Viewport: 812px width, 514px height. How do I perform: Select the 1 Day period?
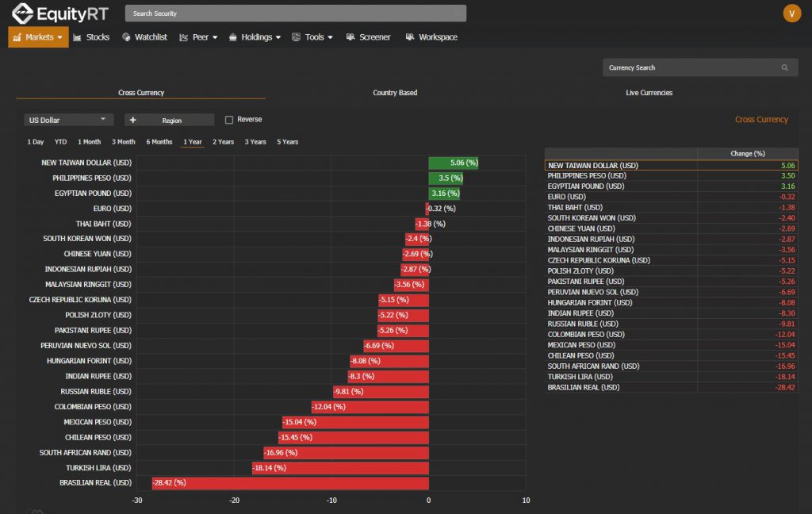point(35,142)
